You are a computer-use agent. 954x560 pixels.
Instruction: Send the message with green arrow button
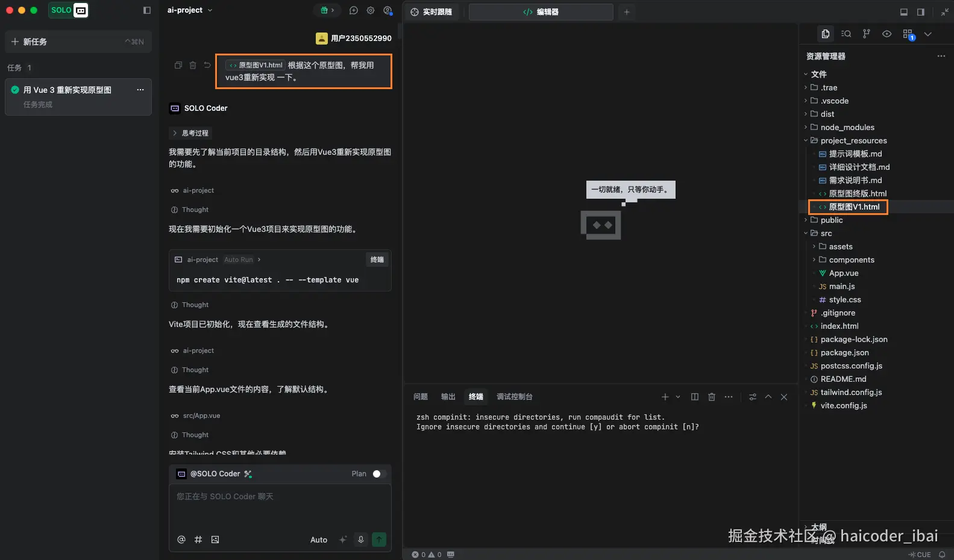tap(379, 540)
